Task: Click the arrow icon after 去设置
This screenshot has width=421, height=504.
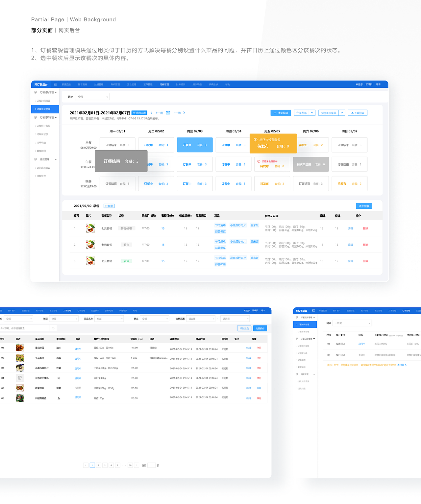Action: [x=406, y=365]
